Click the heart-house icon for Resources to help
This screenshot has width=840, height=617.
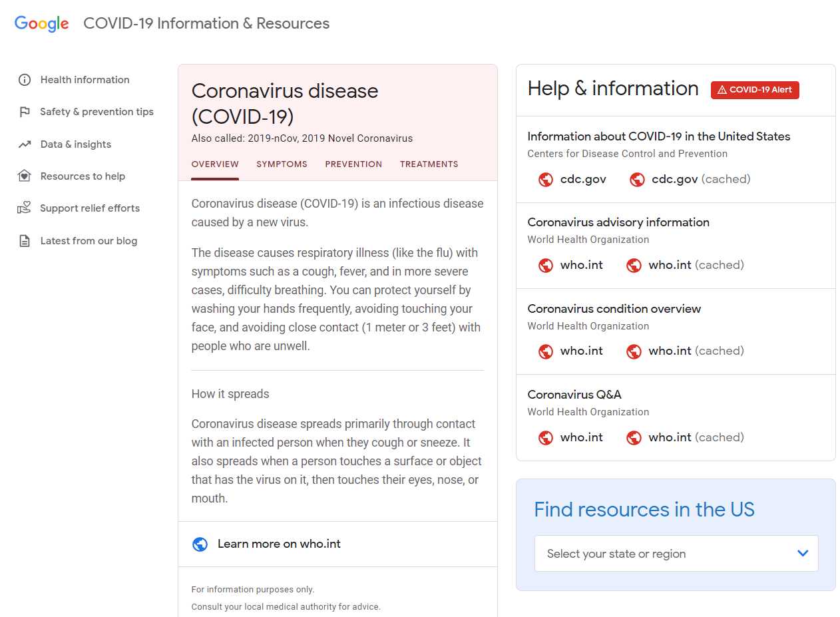25,176
